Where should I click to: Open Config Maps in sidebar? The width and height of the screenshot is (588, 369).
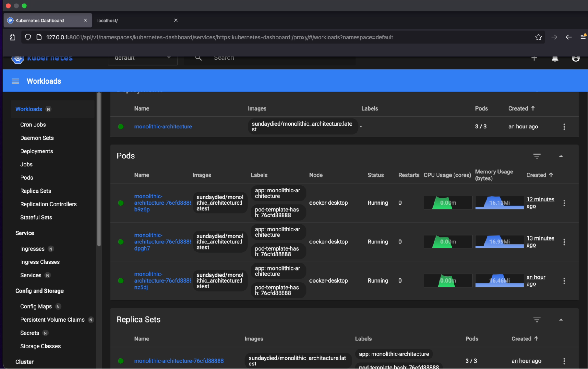(x=36, y=306)
